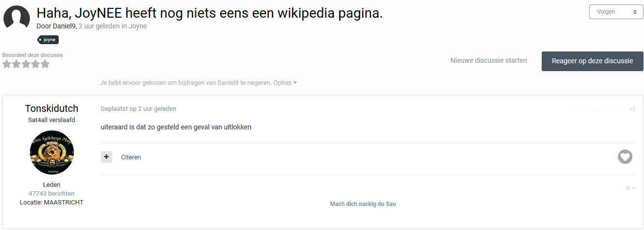Open the Joyne forum link in the byline
Screen dimensions: 644x230
138,26
